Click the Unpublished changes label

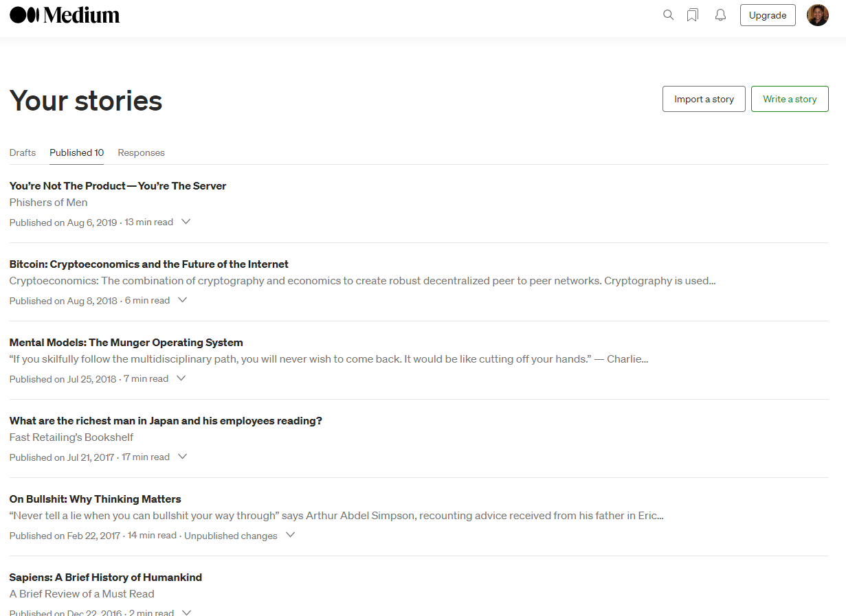pos(231,536)
